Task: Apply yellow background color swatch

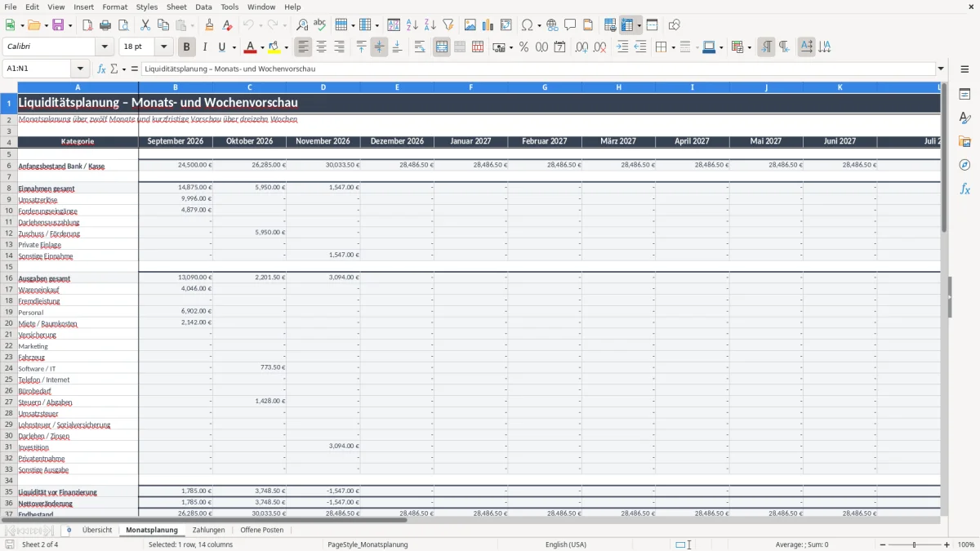Action: (x=276, y=47)
